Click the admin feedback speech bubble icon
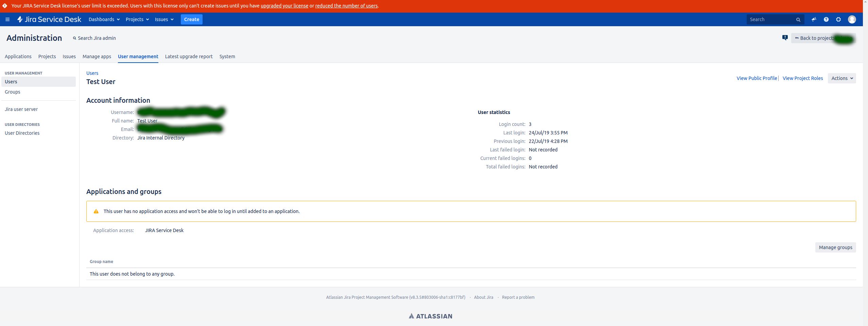 785,38
